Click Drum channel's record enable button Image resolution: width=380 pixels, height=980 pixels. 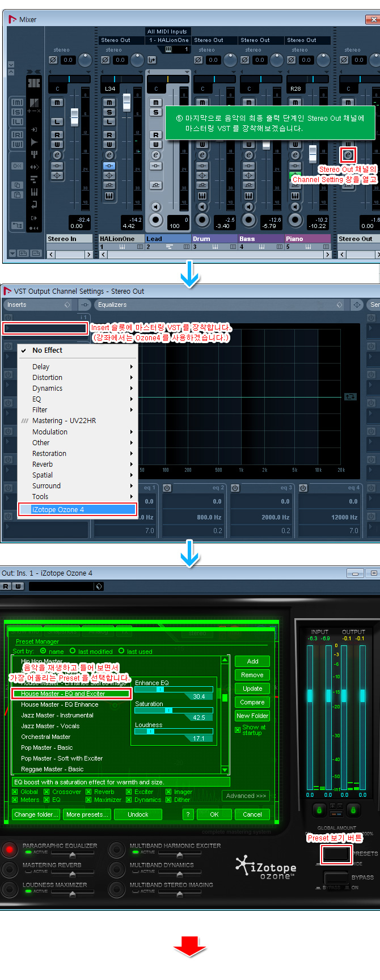[202, 220]
